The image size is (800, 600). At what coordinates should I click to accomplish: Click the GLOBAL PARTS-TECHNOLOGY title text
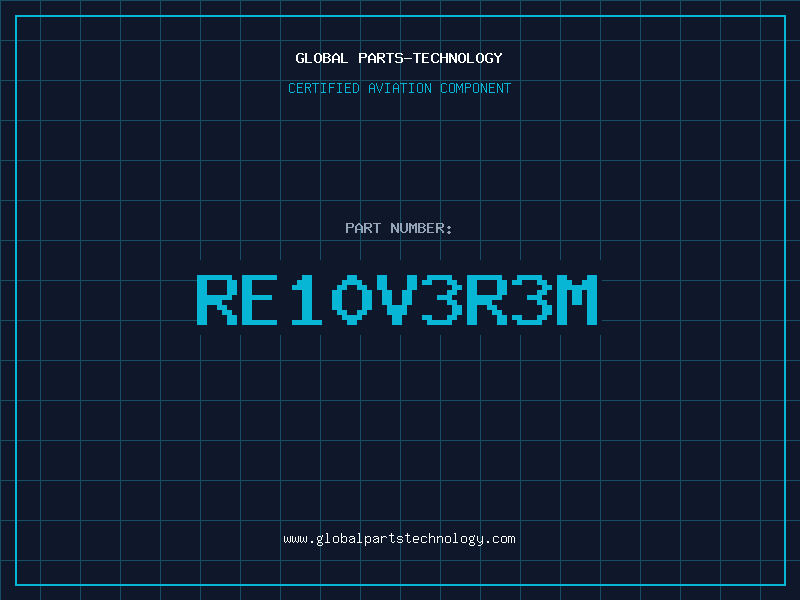point(399,58)
